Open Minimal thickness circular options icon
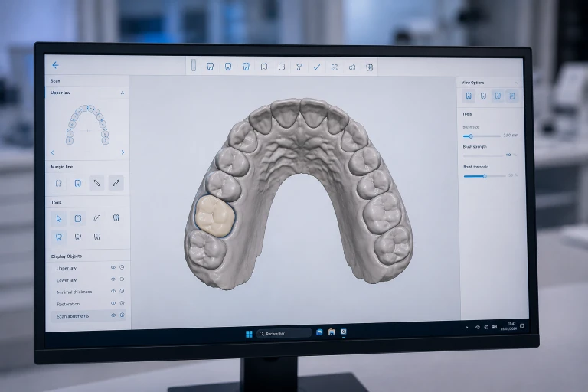Image resolution: width=588 pixels, height=392 pixels. pos(122,291)
